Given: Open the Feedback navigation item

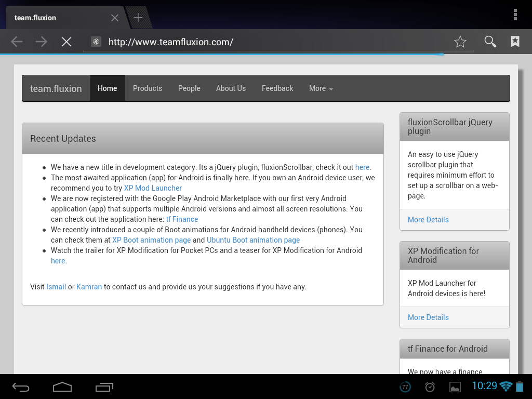Looking at the screenshot, I should pos(277,88).
